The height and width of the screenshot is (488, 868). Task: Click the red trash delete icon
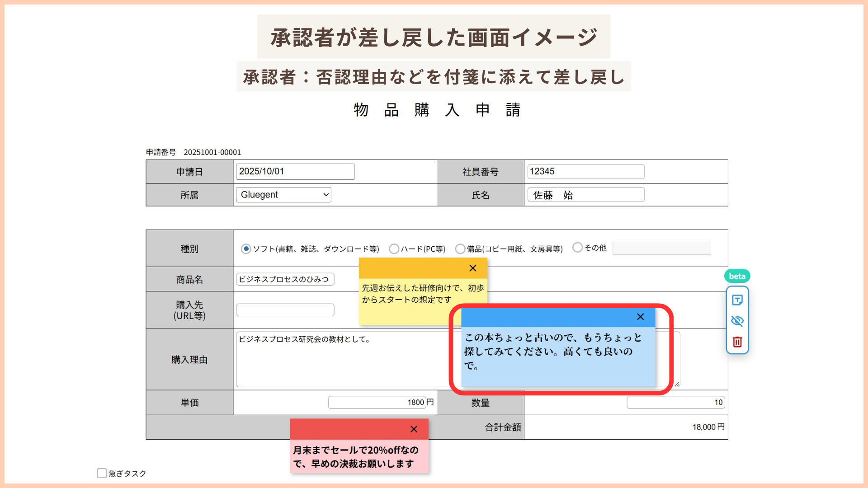coord(737,342)
